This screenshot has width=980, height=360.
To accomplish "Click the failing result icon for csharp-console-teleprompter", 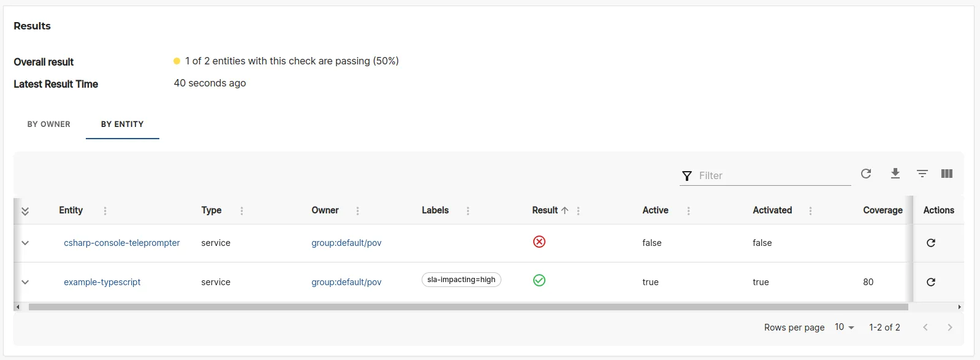I will pos(539,242).
